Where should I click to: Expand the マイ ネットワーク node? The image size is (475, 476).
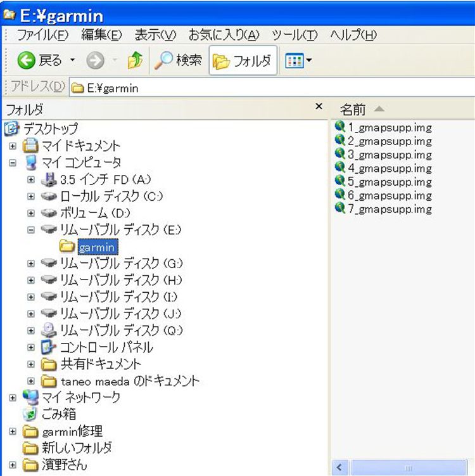click(13, 397)
